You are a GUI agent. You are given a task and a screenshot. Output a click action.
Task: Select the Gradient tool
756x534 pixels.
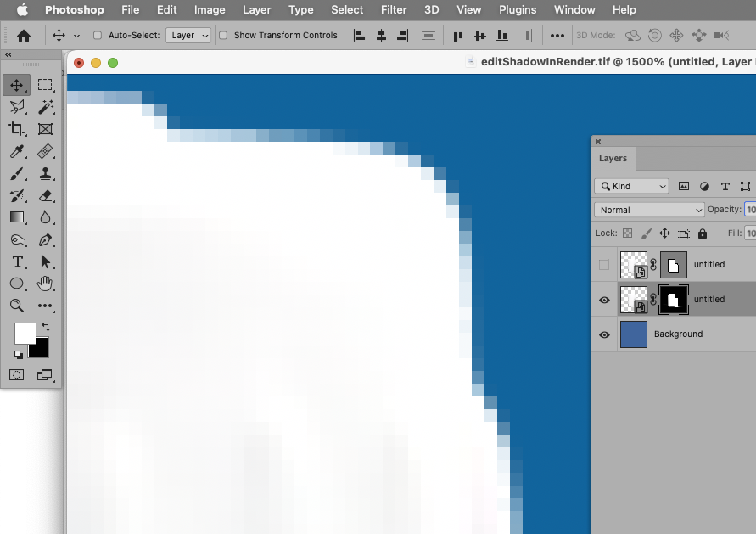[17, 217]
